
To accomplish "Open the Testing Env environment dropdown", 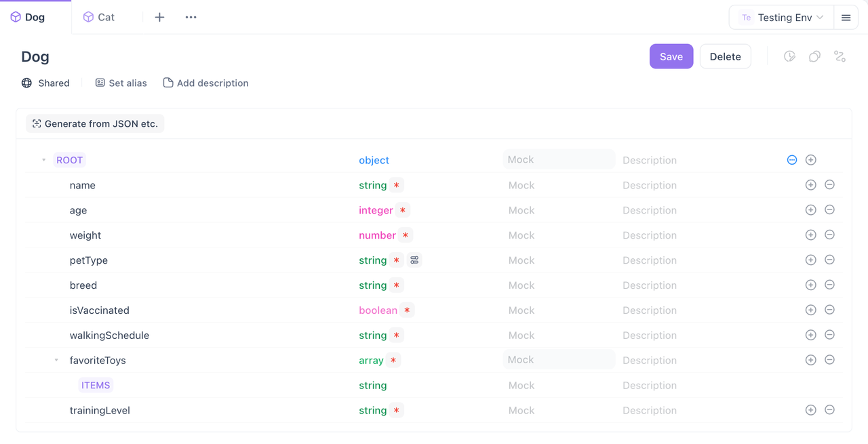I will pyautogui.click(x=781, y=17).
